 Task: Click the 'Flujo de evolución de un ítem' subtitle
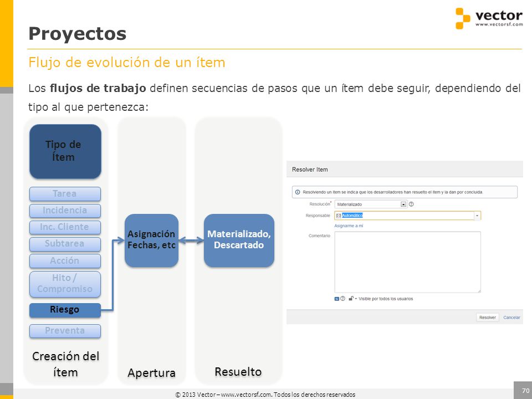point(126,63)
